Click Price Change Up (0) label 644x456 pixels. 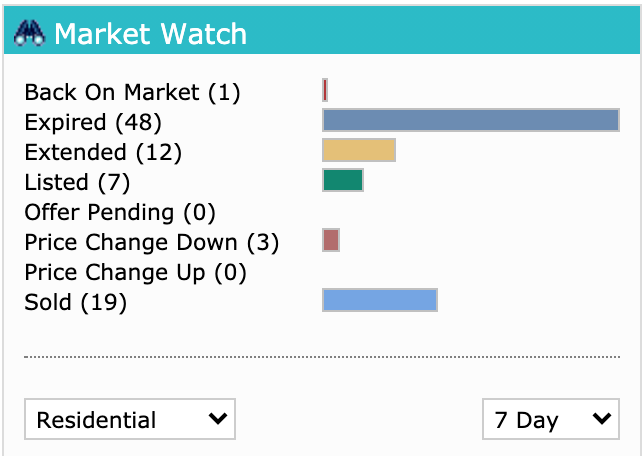[136, 272]
